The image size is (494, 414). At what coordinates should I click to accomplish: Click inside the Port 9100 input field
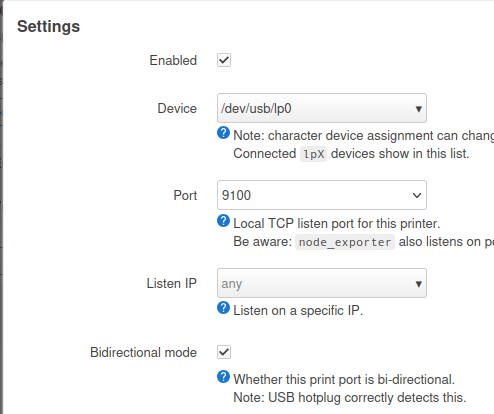coord(313,195)
